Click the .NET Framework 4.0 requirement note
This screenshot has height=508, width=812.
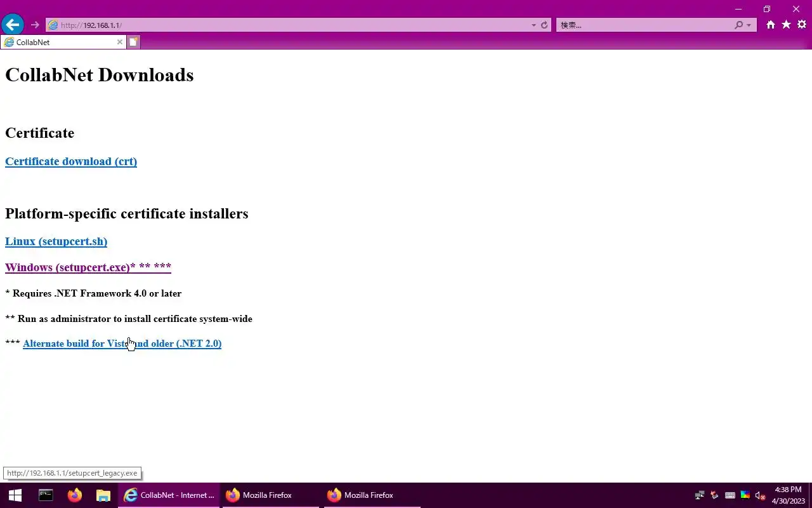tap(93, 293)
